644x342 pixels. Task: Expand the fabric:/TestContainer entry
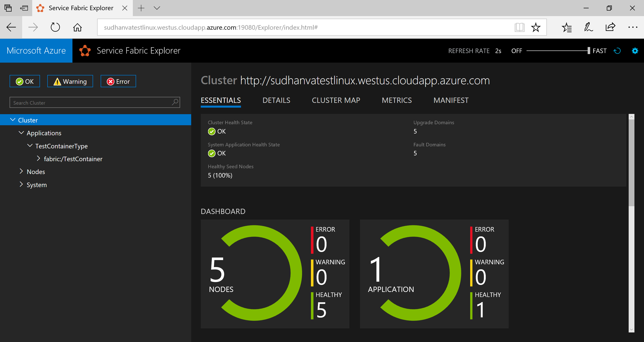(39, 158)
